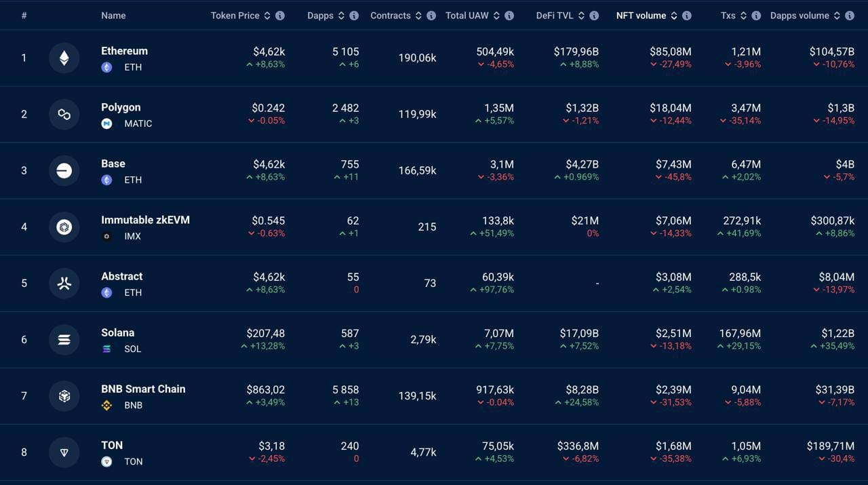Screen dimensions: 868x485
Task: Click the DeFi TVL info icon
Action: pos(594,16)
